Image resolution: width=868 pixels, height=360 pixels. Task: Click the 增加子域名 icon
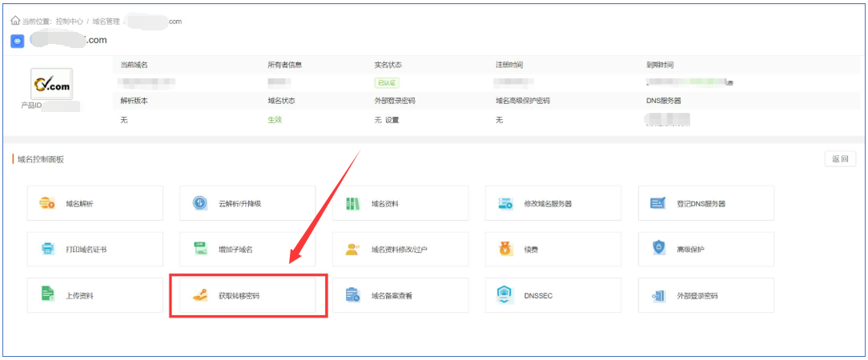[199, 249]
